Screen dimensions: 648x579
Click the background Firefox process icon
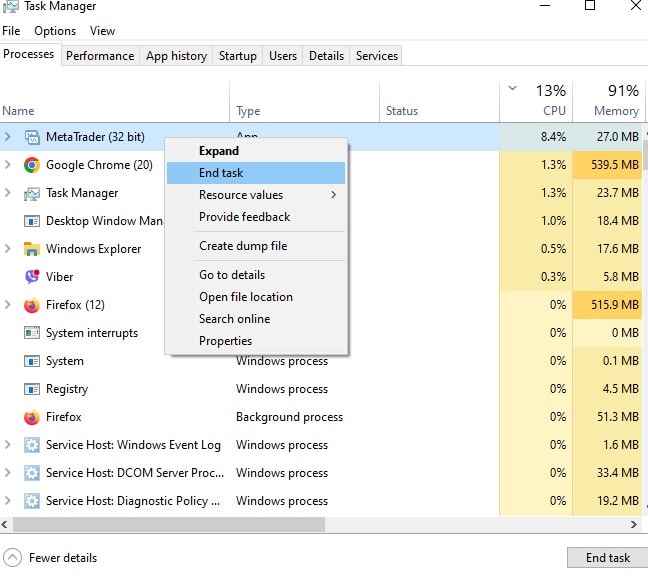(x=32, y=417)
